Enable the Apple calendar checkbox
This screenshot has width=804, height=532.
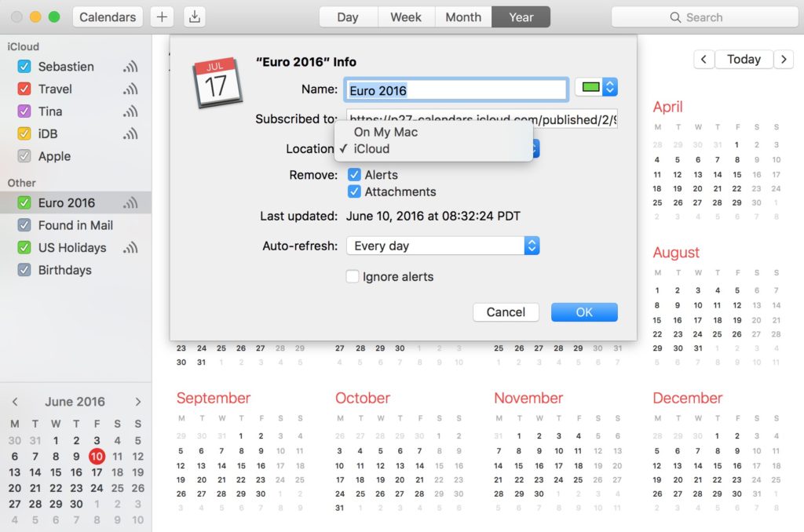[x=24, y=156]
